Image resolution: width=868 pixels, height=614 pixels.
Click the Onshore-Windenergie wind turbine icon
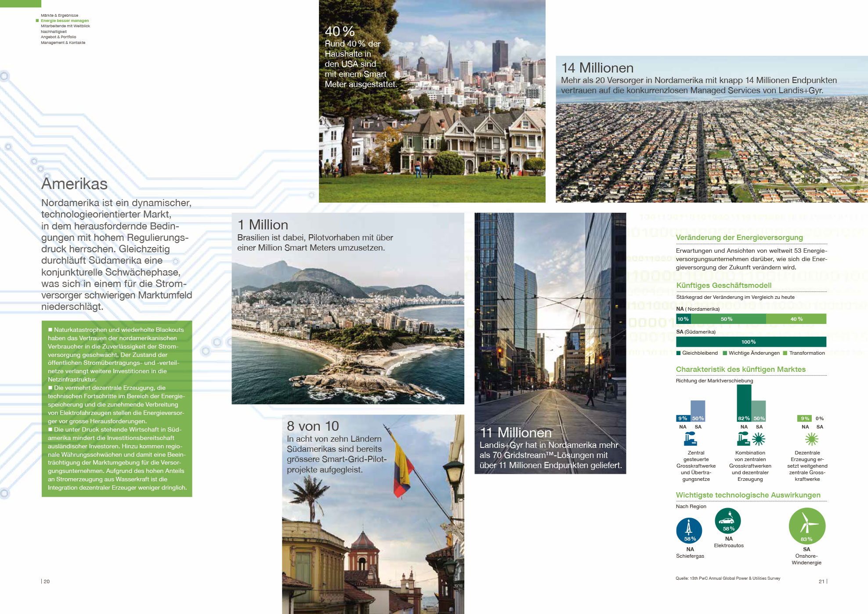(807, 526)
